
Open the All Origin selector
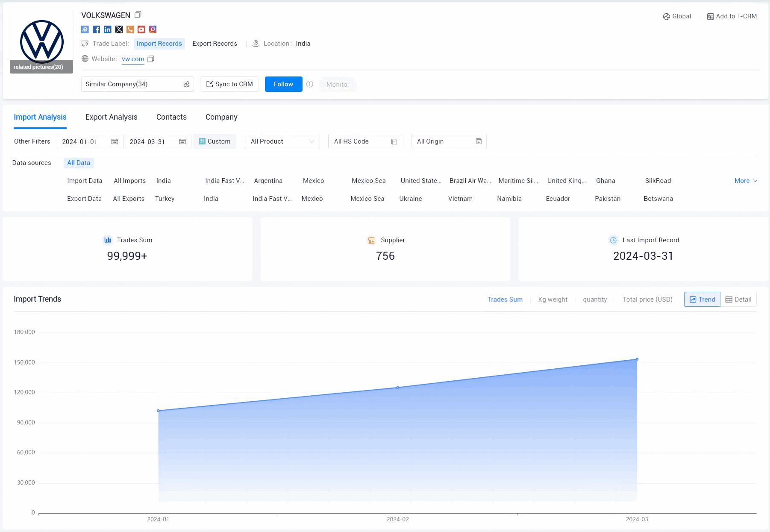449,141
